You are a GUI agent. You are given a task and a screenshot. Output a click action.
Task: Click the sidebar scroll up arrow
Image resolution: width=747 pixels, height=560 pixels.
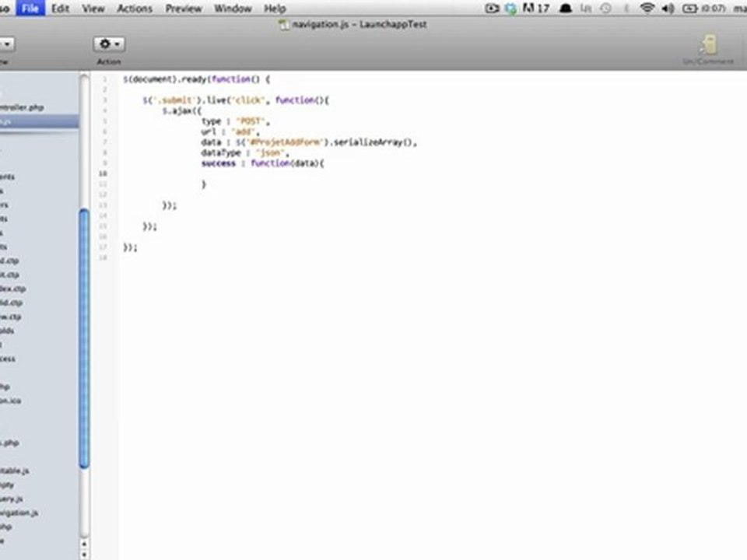click(x=84, y=544)
